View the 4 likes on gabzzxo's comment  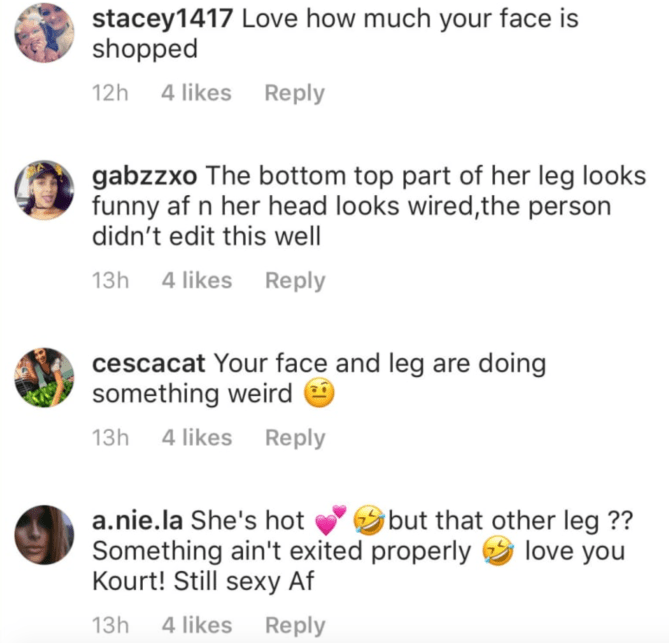196,281
